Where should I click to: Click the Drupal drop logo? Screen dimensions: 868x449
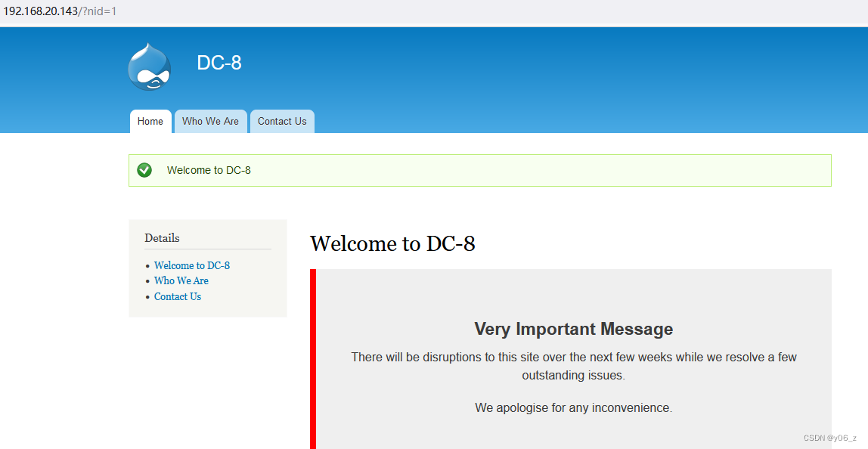(x=150, y=67)
